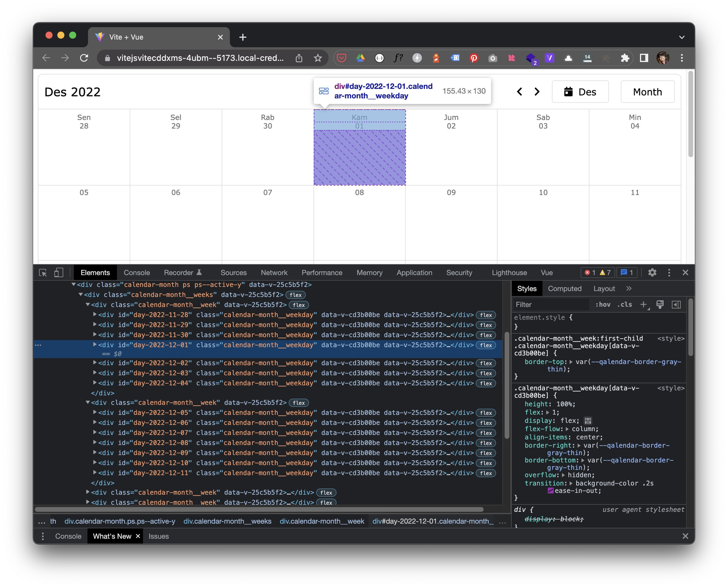Viewport: 728px width, 588px height.
Task: Show the error and warning counter
Action: tap(597, 272)
